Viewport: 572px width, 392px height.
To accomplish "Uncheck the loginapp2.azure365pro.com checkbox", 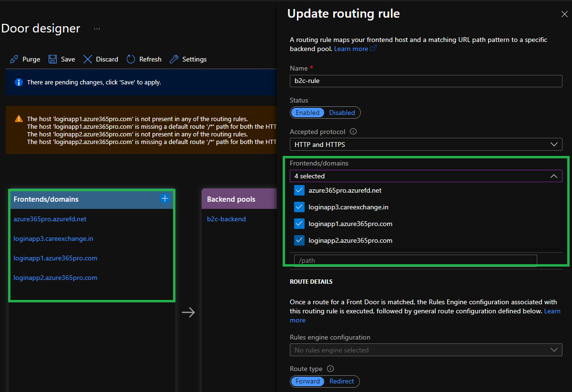I will coord(299,240).
